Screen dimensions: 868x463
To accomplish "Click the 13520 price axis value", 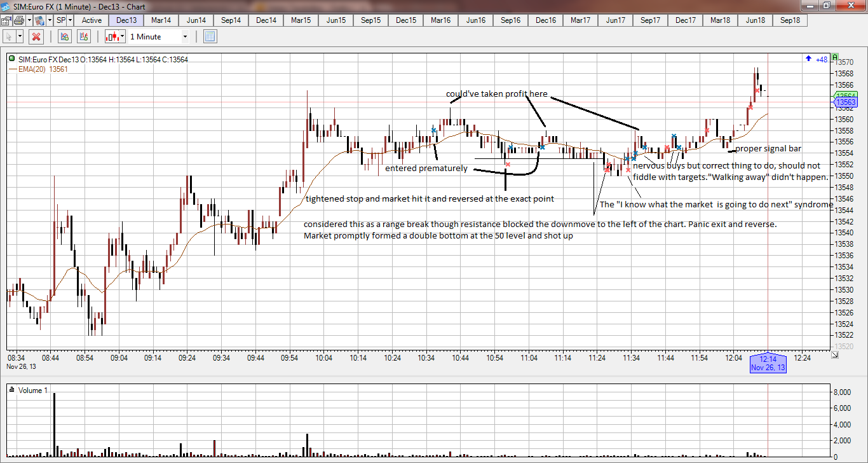I will [x=844, y=346].
